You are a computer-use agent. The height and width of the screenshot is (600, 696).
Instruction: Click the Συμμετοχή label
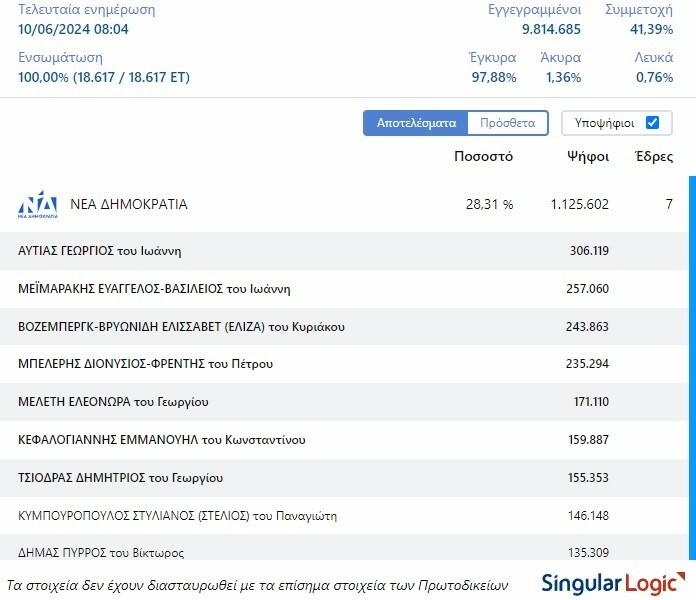[639, 10]
